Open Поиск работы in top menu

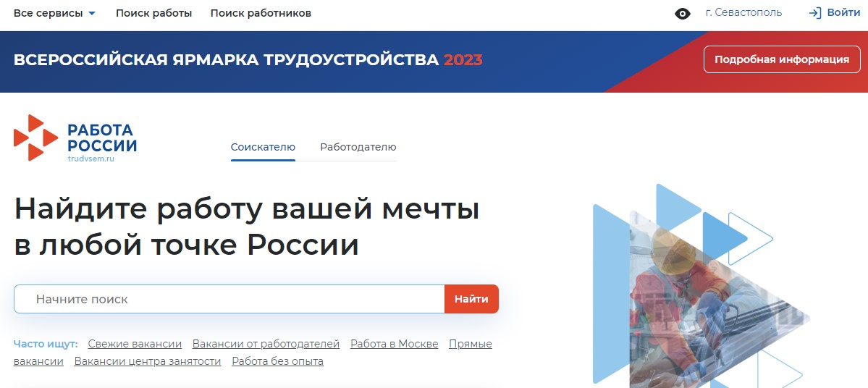pos(154,13)
